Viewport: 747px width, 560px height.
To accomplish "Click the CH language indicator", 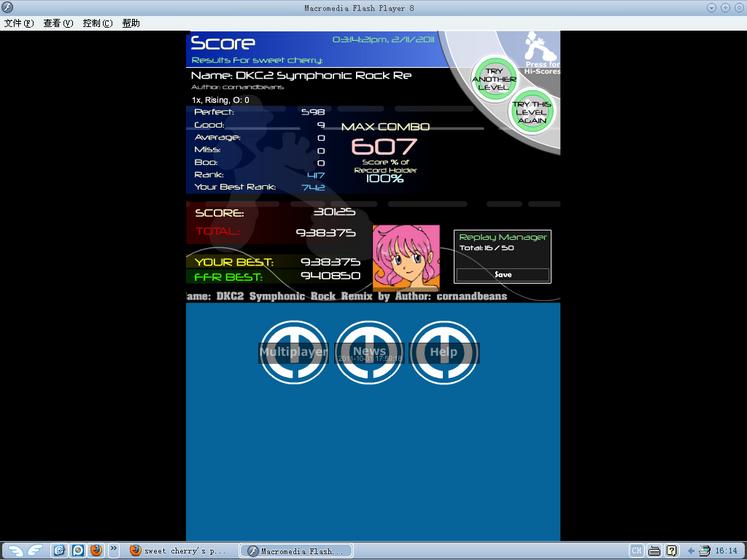I will point(636,550).
